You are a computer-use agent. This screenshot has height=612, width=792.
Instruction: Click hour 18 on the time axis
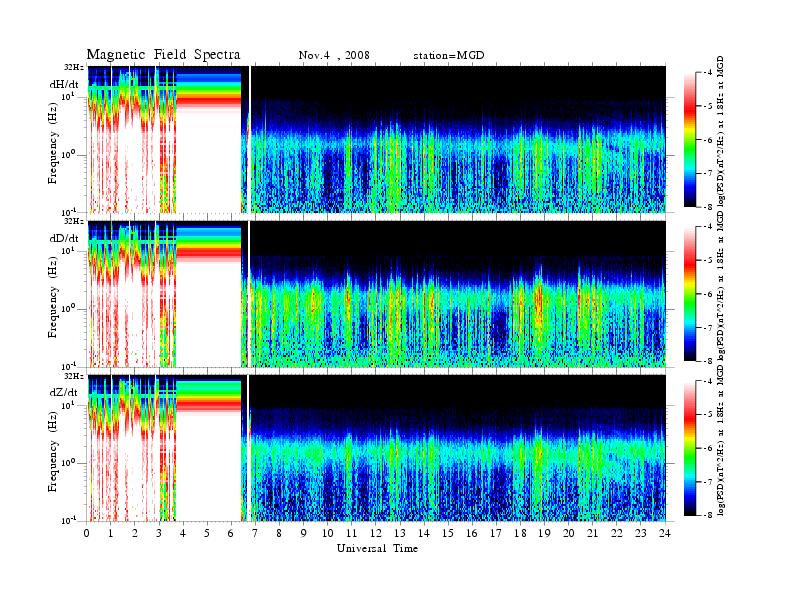[520, 533]
